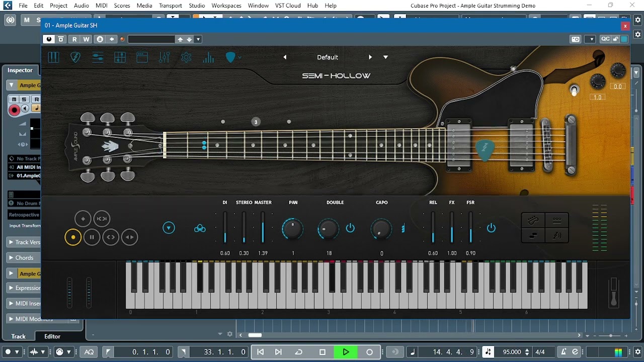Click the Retrospective record button
Screen dimensions: 644x362
[x=24, y=215]
